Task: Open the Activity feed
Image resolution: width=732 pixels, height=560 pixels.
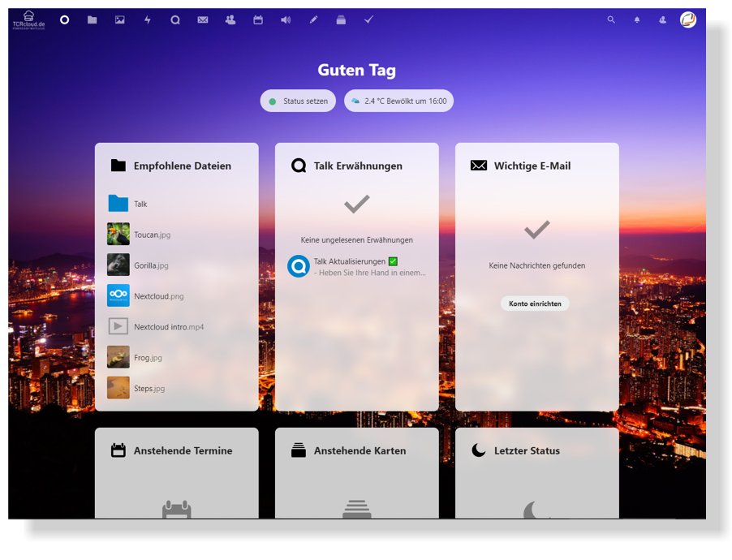Action: tap(147, 19)
